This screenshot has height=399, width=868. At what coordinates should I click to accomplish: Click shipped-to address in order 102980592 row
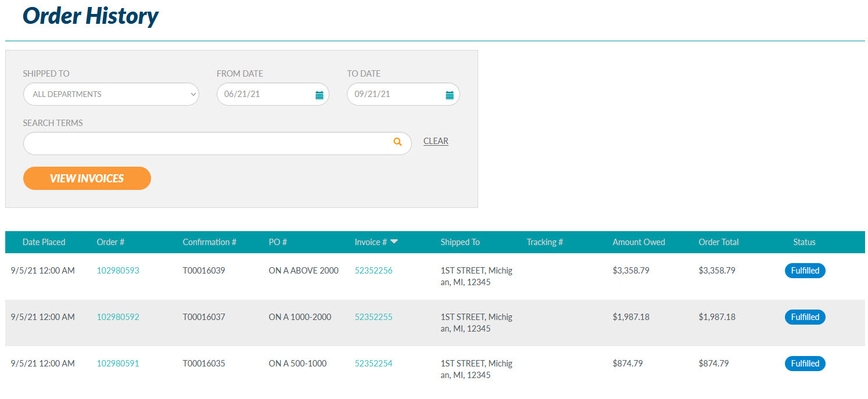click(x=476, y=323)
